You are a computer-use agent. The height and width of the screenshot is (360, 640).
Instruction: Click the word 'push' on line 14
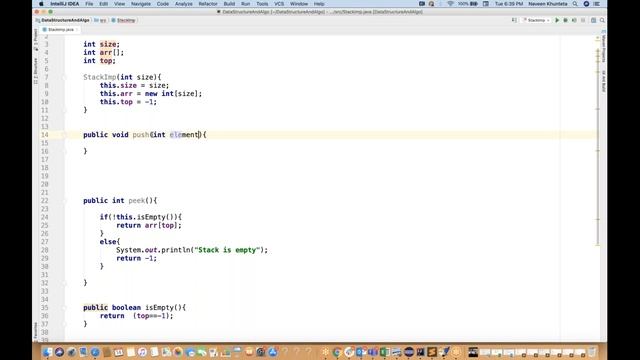tap(141, 135)
